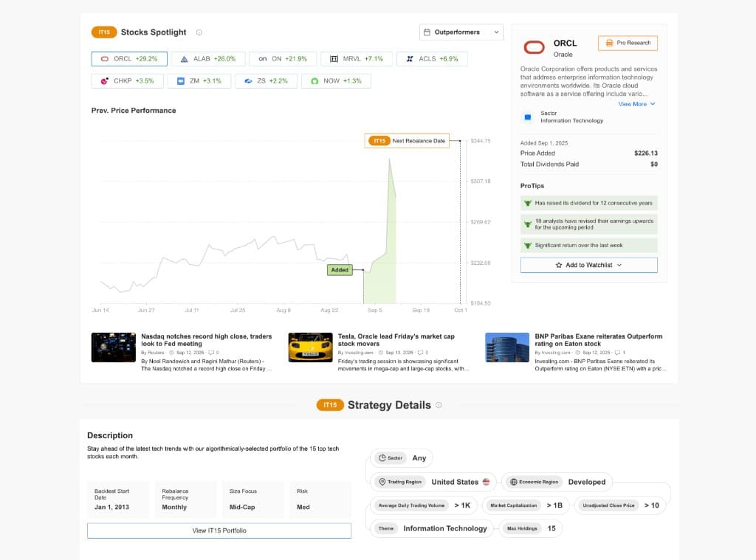Open Tesla, Oracle lead Friday's market cap article
The width and height of the screenshot is (756, 560).
coord(396,340)
